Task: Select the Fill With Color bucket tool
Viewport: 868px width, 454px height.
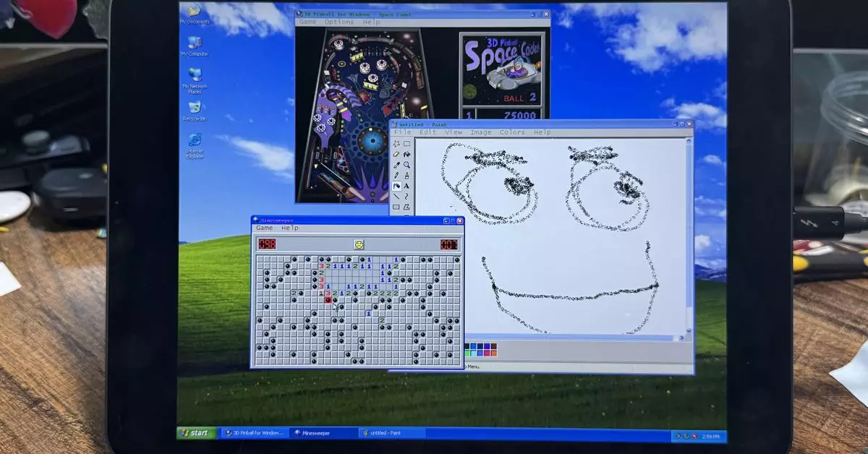Action: pos(407,154)
